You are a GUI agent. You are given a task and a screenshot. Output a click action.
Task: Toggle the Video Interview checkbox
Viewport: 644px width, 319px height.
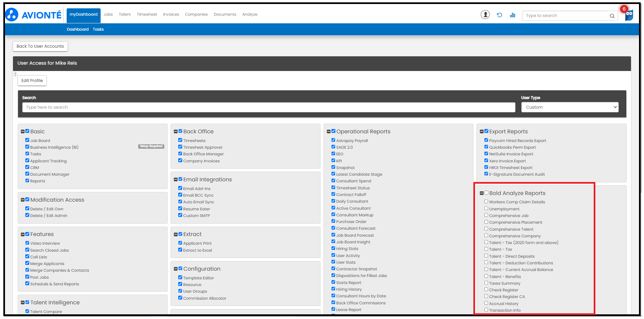pos(27,243)
